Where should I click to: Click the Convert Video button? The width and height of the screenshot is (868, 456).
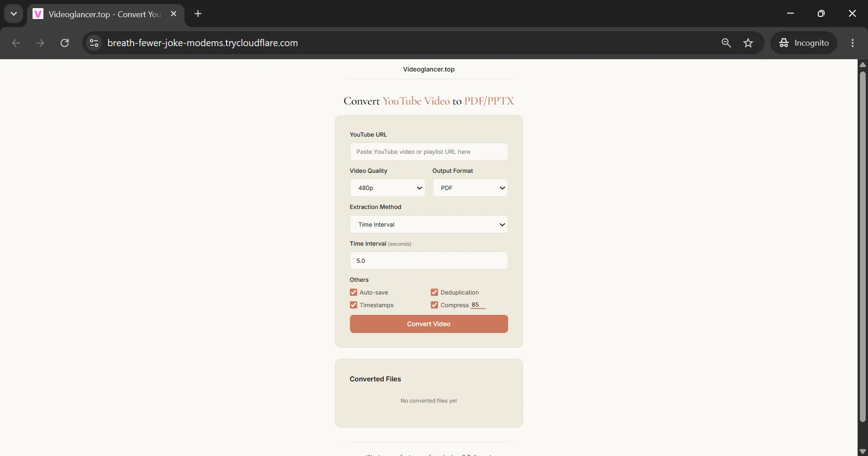tap(429, 324)
